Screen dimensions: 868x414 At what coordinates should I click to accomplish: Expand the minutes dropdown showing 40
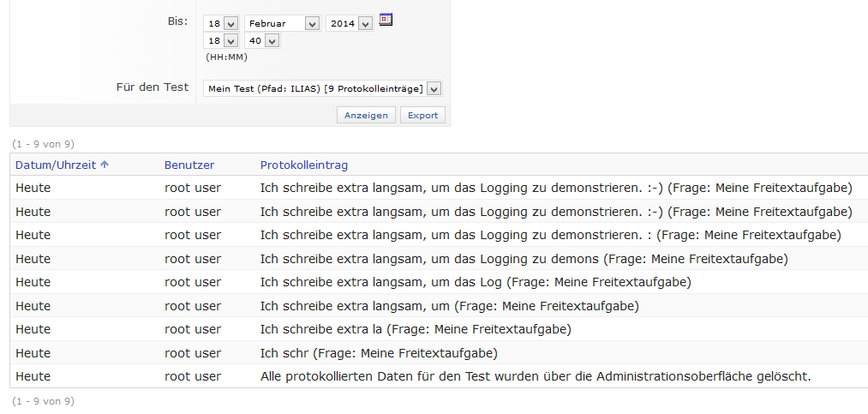[x=263, y=41]
